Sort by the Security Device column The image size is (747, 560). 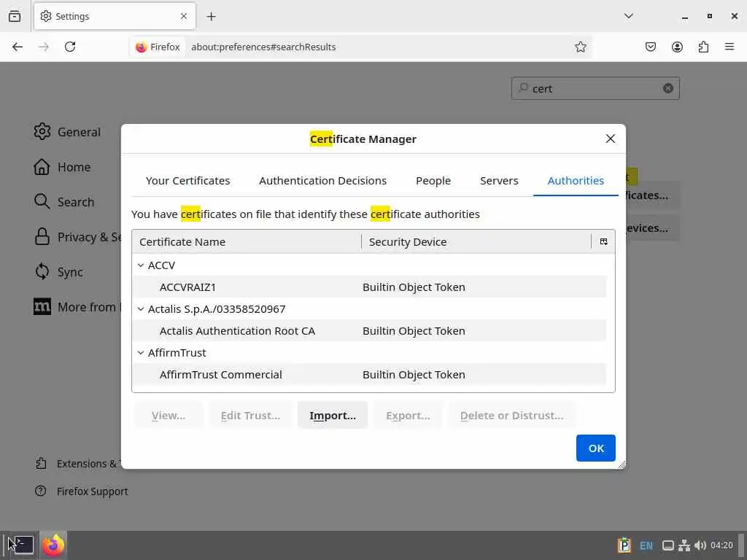tap(476, 241)
